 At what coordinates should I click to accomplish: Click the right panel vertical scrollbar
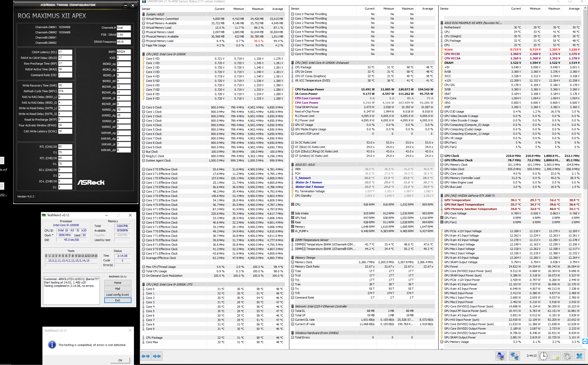click(x=585, y=104)
